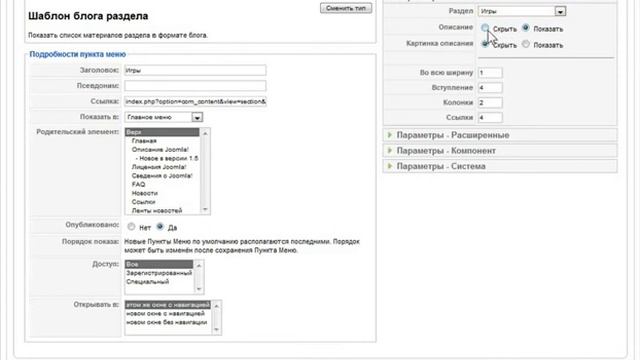Image resolution: width=640 pixels, height=360 pixels.
Task: Choose новом окне с навигацией
Action: (x=168, y=313)
